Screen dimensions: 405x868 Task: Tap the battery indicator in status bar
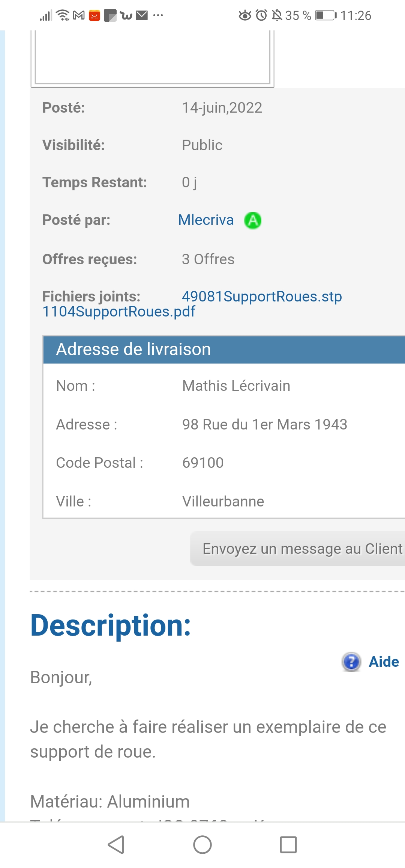point(326,15)
